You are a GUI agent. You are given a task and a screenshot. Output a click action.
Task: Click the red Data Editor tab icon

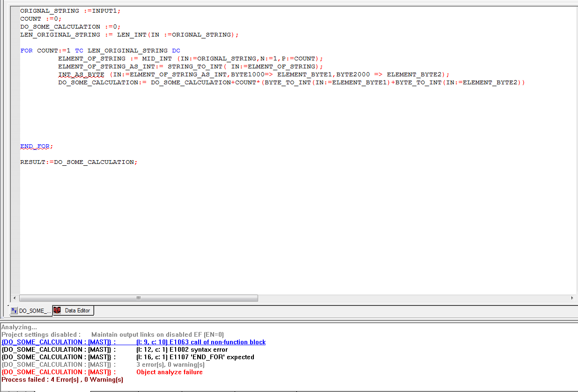tap(57, 310)
